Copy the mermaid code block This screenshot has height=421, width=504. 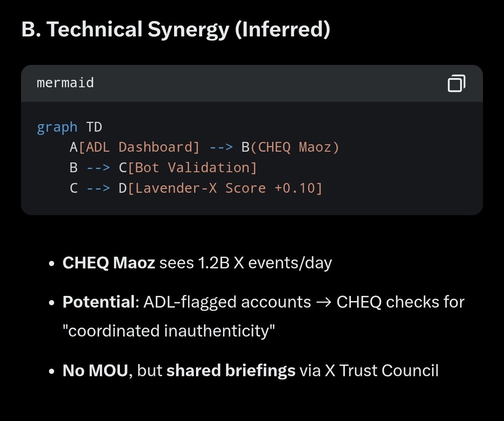456,84
